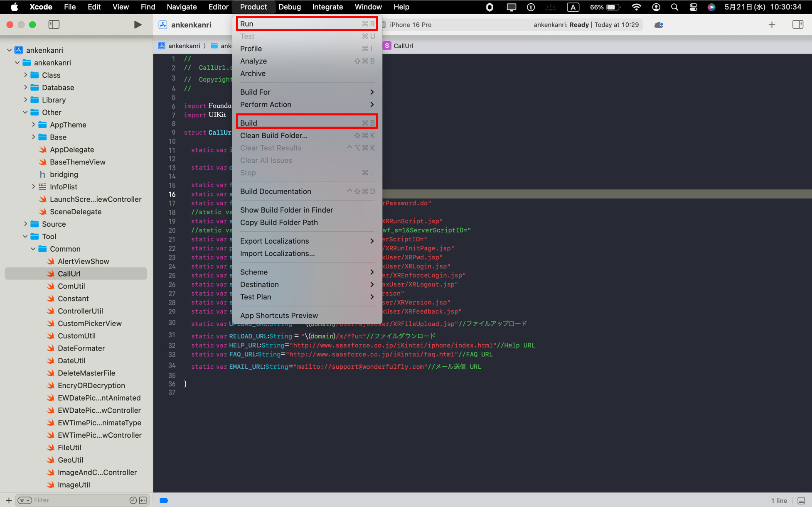Screen dimensions: 812x507
Task: Collapse the ankenkanri project root
Action: click(x=9, y=50)
